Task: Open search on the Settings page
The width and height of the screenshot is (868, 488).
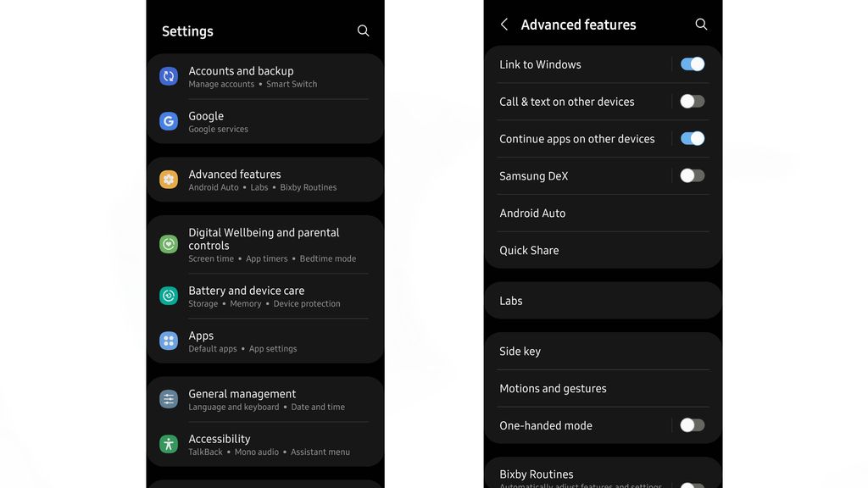Action: click(x=363, y=30)
